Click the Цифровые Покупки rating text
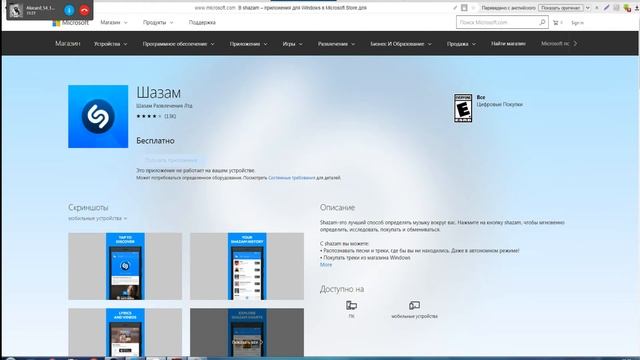This screenshot has height=360, width=640. click(x=500, y=104)
